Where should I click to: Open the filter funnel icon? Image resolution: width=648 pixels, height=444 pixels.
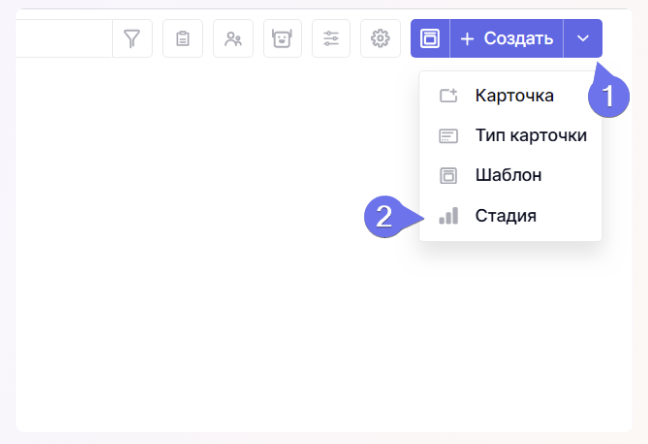click(132, 38)
